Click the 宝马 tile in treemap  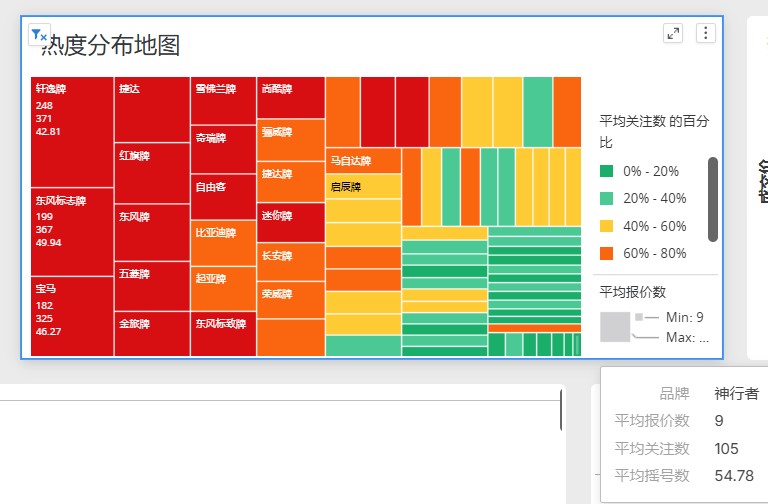tap(72, 315)
